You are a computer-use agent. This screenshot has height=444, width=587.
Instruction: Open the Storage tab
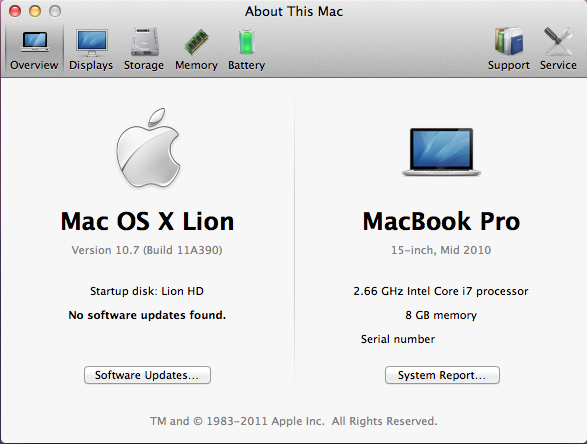point(144,49)
